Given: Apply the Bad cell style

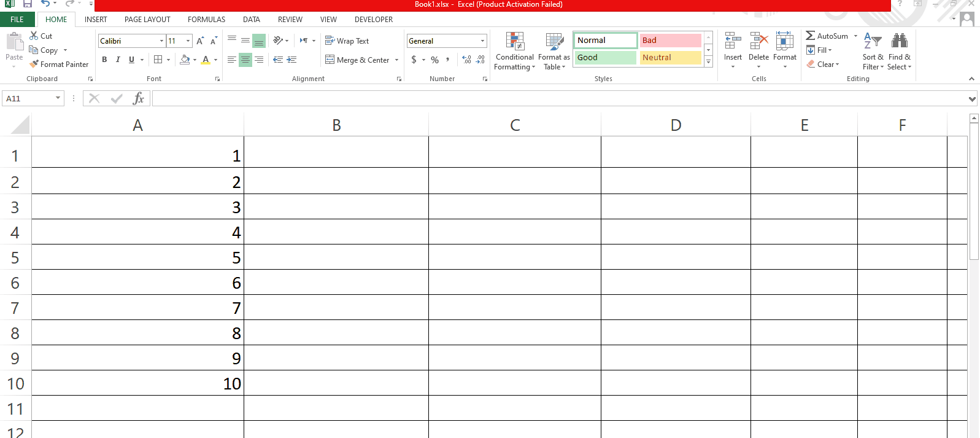Looking at the screenshot, I should (x=671, y=41).
